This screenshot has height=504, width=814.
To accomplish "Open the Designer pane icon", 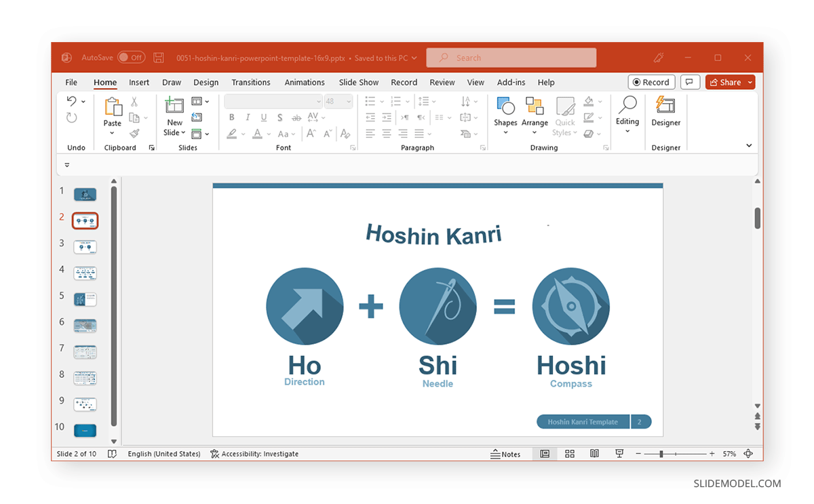I will [x=665, y=112].
